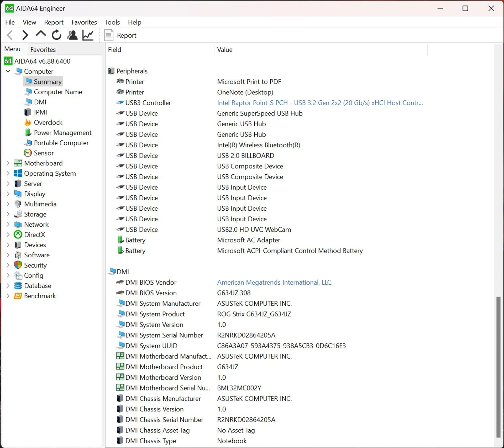Image resolution: width=504 pixels, height=448 pixels.
Task: Collapse the Computer tree node
Action: point(8,71)
